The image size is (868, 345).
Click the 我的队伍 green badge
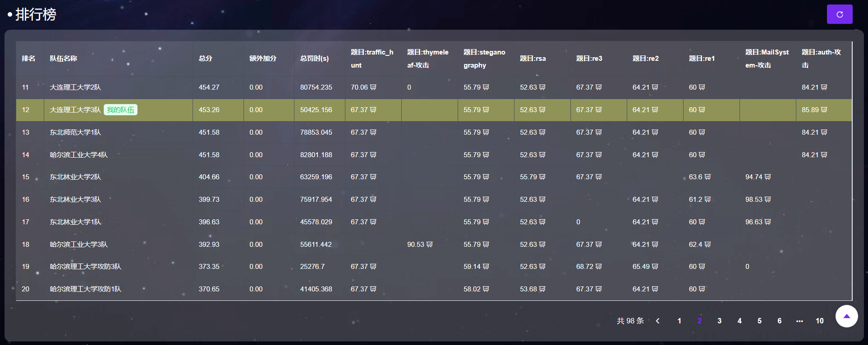coord(120,110)
